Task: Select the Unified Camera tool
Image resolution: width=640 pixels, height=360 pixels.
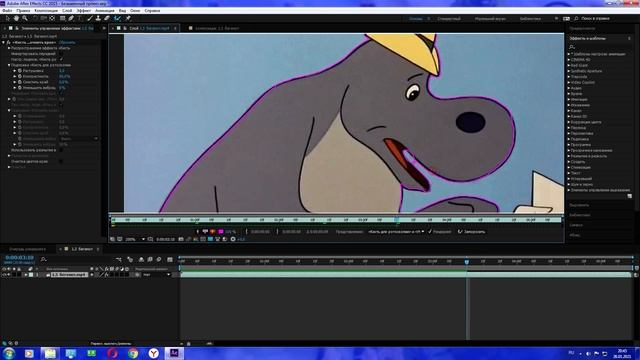Action: [x=43, y=18]
